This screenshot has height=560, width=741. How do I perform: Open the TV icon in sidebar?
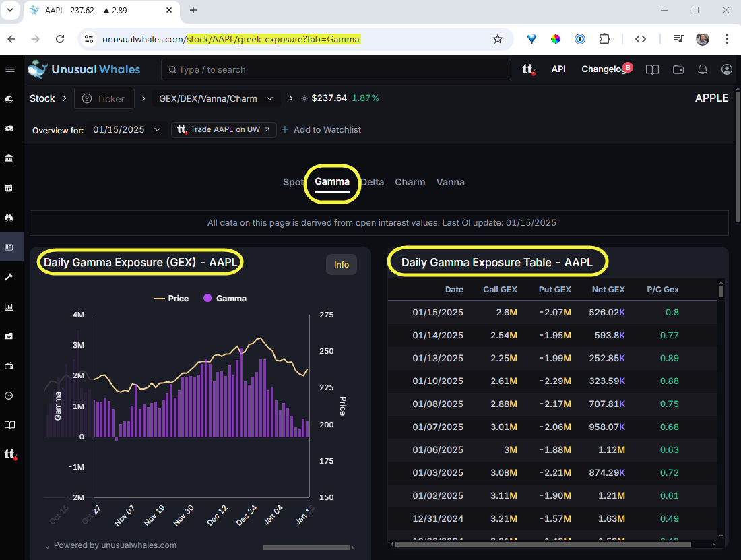[x=9, y=366]
